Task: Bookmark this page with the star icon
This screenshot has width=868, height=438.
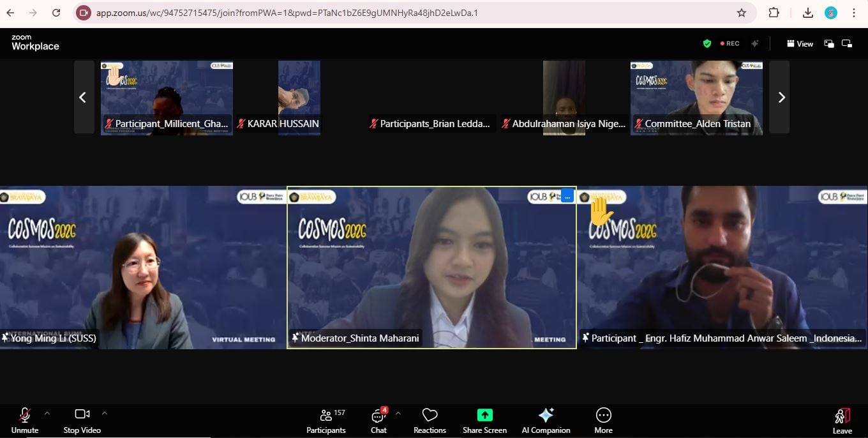Action: click(742, 13)
